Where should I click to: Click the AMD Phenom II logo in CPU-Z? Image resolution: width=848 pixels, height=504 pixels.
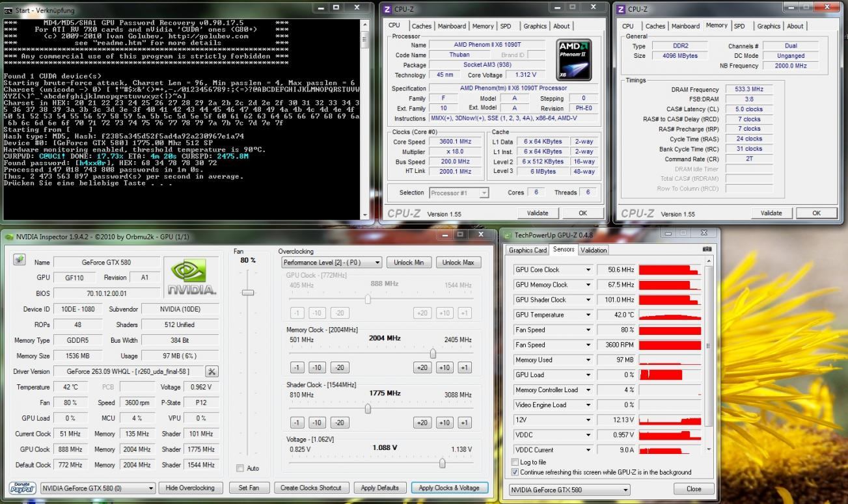[x=574, y=60]
